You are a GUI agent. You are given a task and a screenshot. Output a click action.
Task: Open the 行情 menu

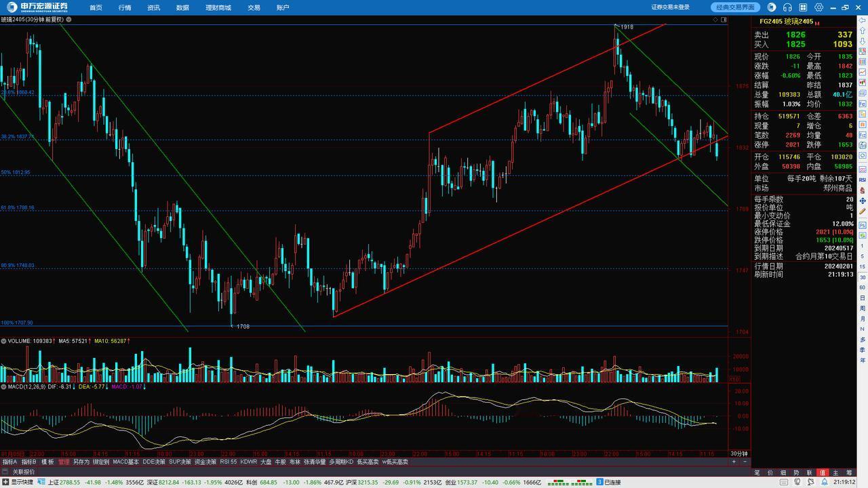tap(125, 7)
